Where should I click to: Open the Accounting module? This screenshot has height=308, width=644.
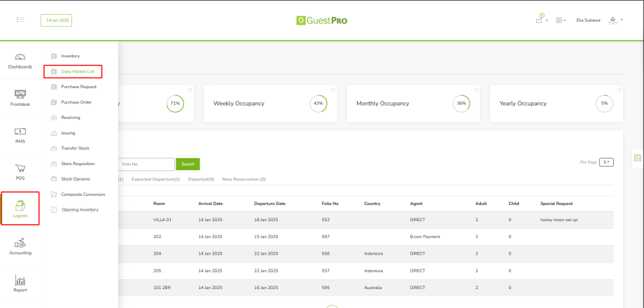(20, 246)
